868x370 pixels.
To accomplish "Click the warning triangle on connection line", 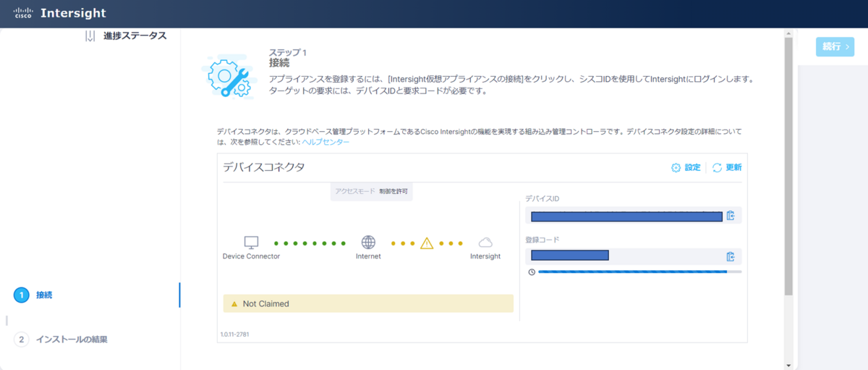I will click(427, 243).
